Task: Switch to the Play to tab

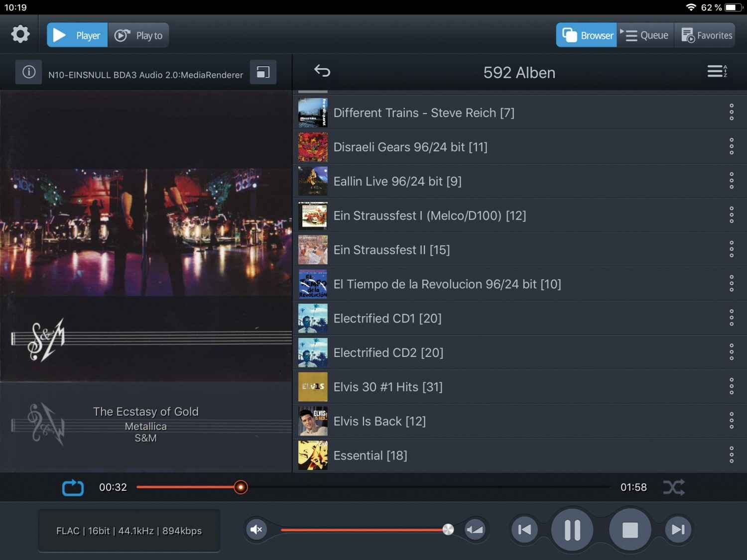Action: click(x=138, y=35)
